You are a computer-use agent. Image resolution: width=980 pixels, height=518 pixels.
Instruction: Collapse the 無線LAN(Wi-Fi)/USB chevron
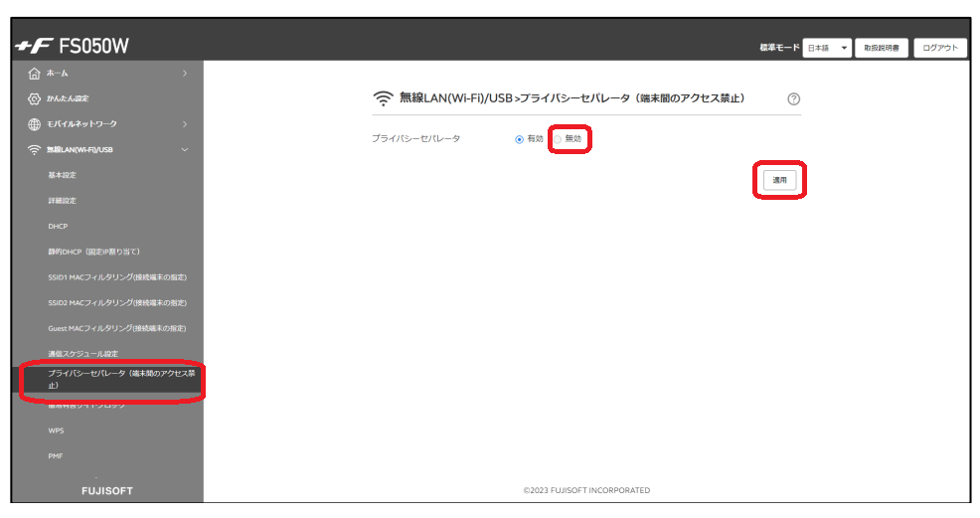(x=185, y=150)
